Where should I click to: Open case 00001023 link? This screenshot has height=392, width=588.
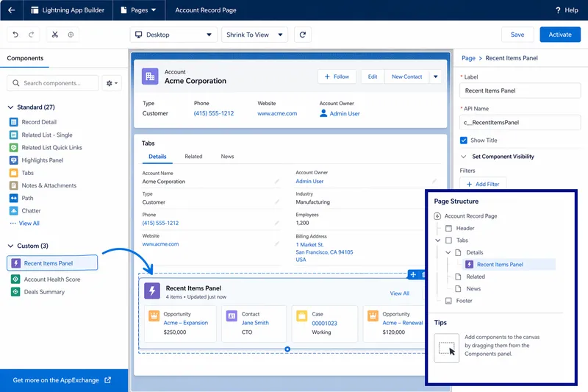(324, 324)
